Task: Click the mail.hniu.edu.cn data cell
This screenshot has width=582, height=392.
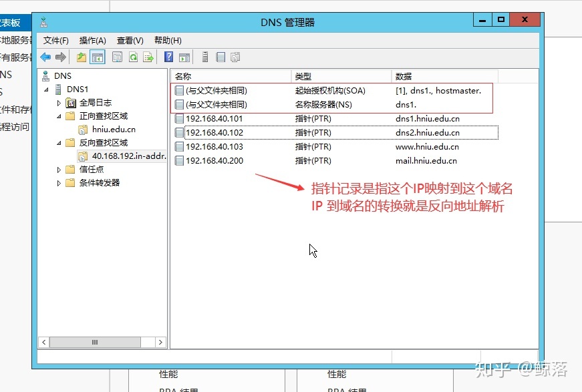Action: (426, 160)
